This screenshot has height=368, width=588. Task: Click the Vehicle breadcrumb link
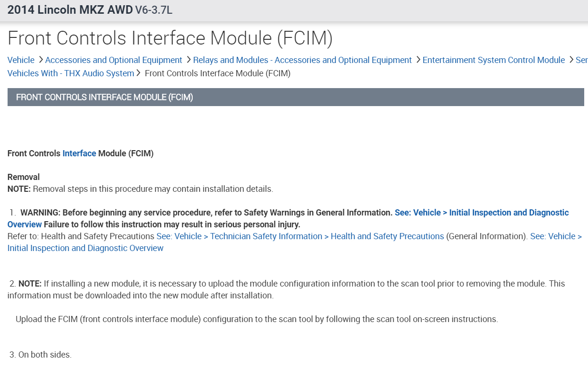click(x=21, y=60)
